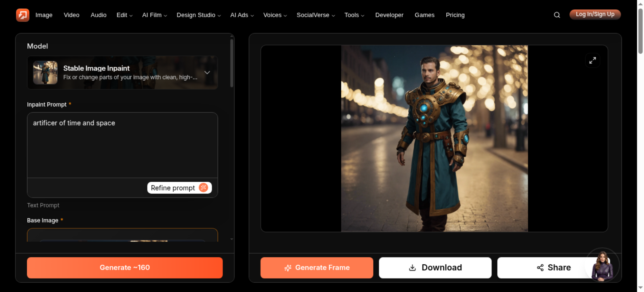
Task: Click the orange site logo icon
Action: click(x=23, y=15)
